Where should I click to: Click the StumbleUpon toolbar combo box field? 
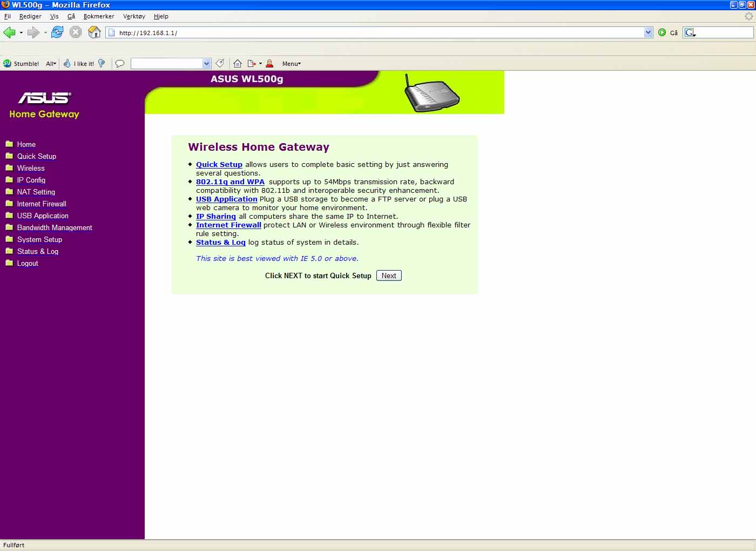pyautogui.click(x=167, y=64)
